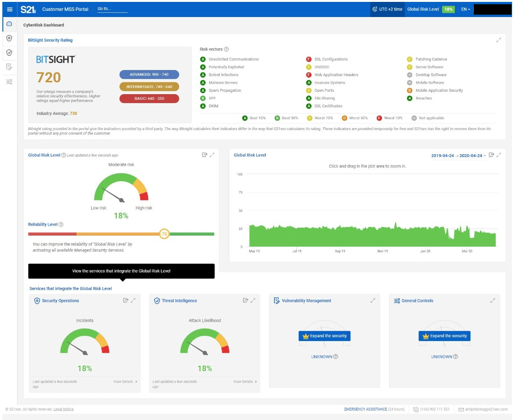Viewport: 513px width, 420px height.
Task: Click the Web Application Headers risk vector
Action: (x=336, y=75)
